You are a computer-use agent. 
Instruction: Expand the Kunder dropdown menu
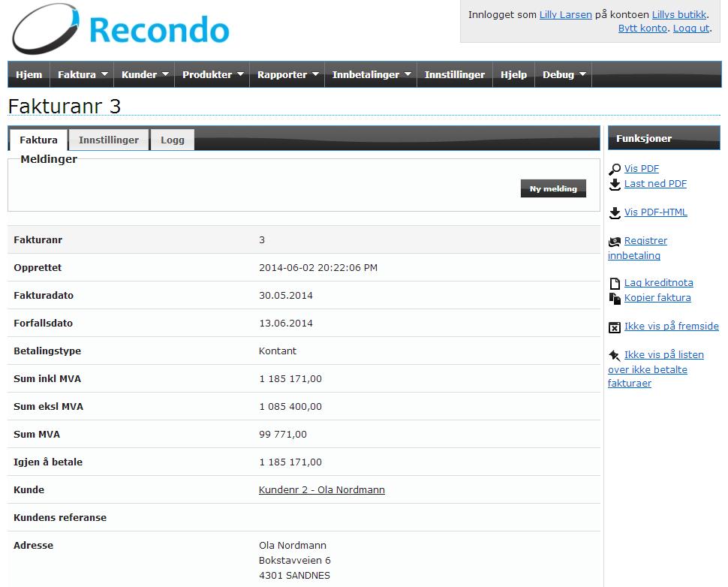click(x=144, y=74)
